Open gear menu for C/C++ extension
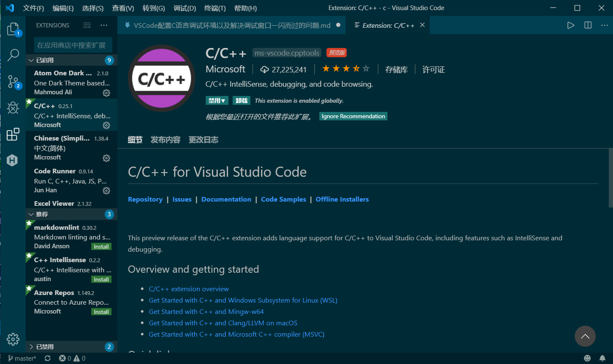 [x=106, y=125]
